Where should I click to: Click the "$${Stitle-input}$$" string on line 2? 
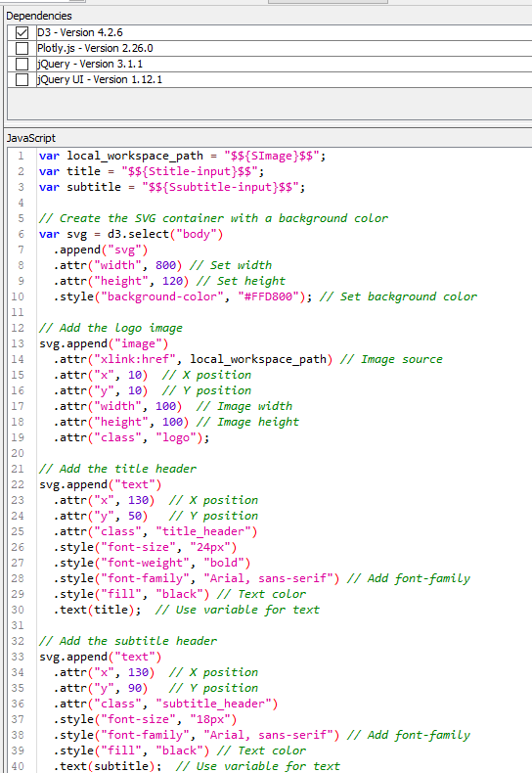click(189, 171)
